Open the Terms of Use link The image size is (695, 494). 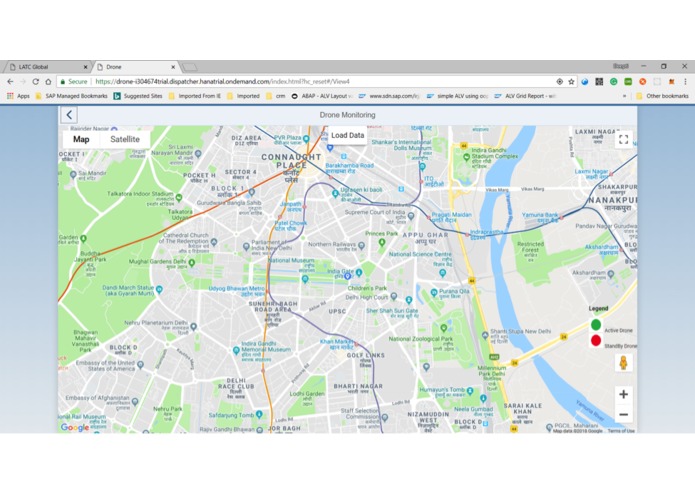[621, 431]
